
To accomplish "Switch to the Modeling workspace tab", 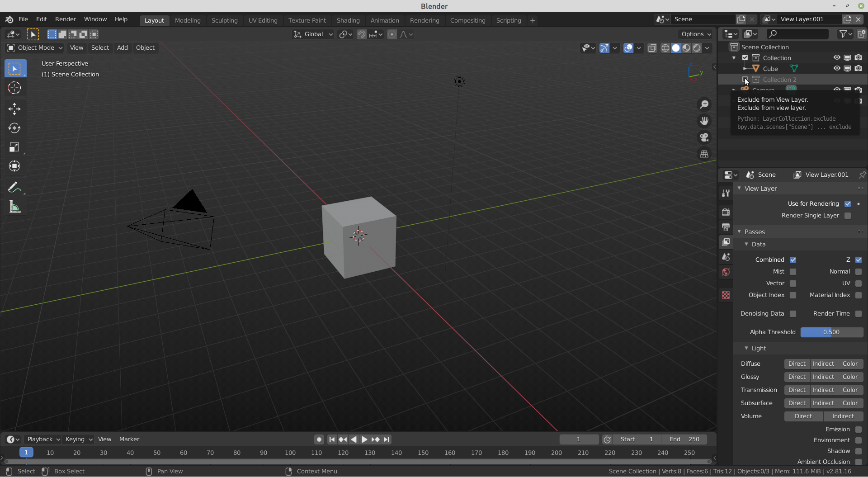I will (x=188, y=20).
